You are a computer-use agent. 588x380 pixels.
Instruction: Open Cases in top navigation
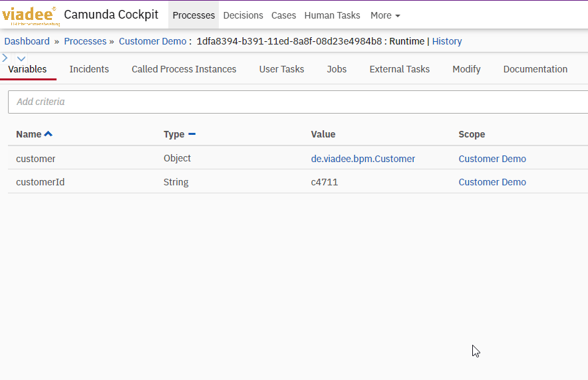[x=283, y=15]
